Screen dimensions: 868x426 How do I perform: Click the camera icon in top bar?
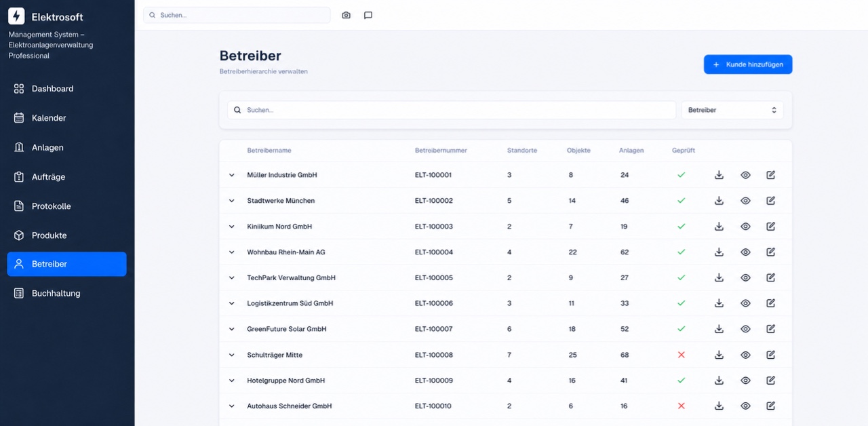click(346, 15)
